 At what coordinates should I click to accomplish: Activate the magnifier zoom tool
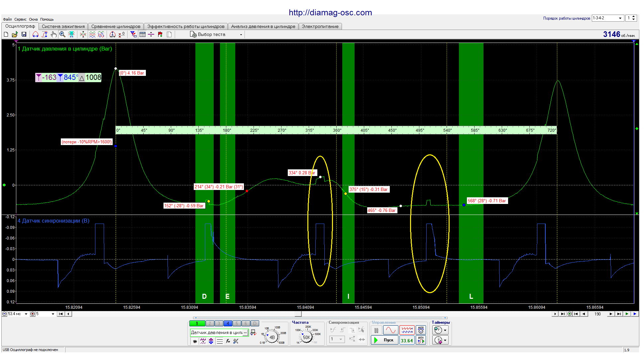(x=62, y=34)
